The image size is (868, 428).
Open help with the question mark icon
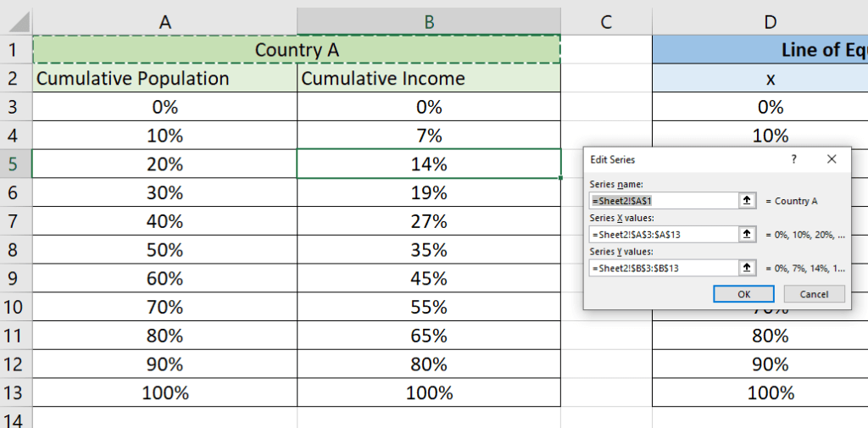pyautogui.click(x=794, y=159)
